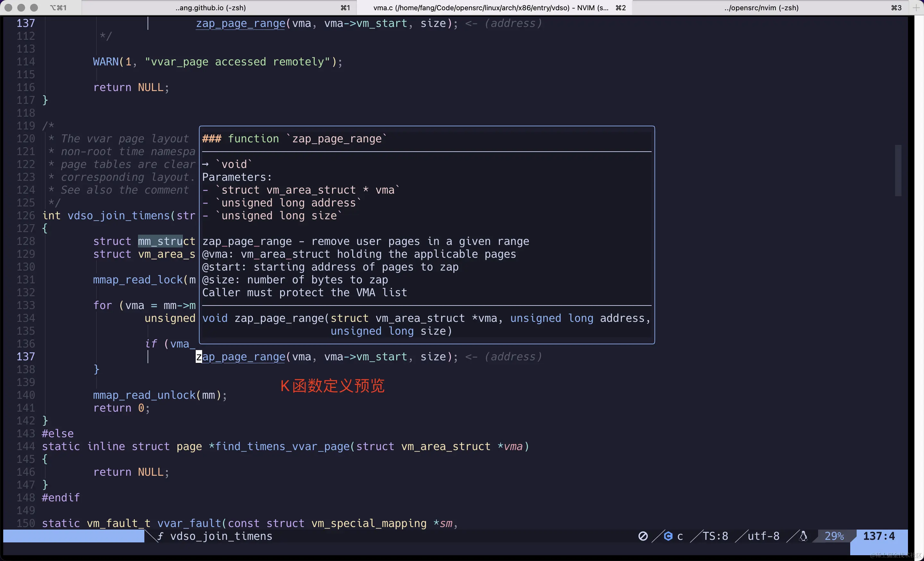Viewport: 924px width, 561px height.
Task: Click the Tux penguin OS indicator
Action: tap(803, 536)
